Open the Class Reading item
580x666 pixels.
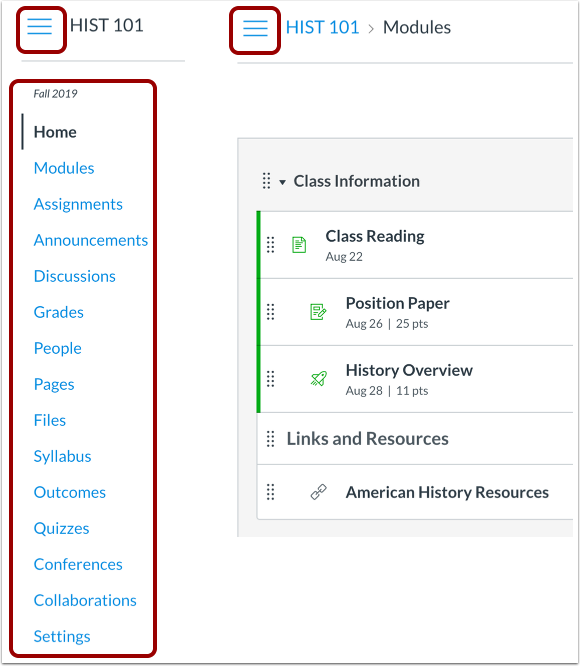[x=375, y=236]
